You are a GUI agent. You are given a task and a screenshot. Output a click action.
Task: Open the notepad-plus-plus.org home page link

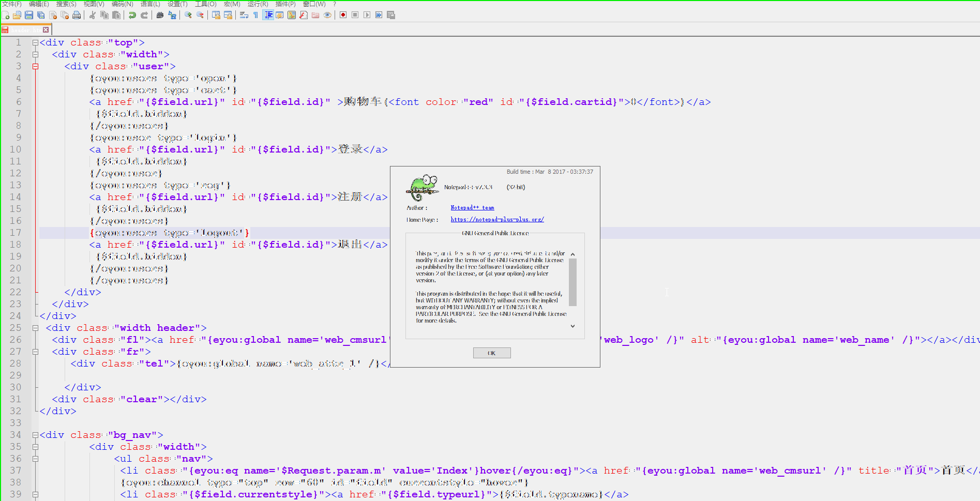(497, 220)
